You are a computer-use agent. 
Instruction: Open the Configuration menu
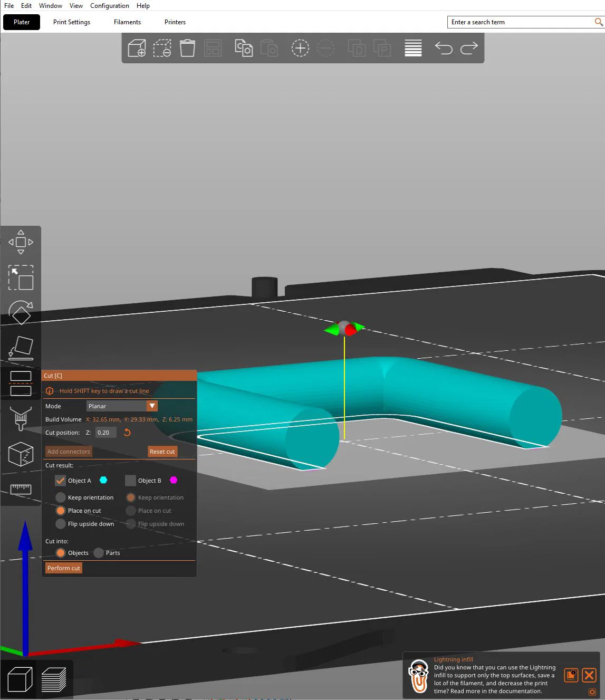pos(110,6)
